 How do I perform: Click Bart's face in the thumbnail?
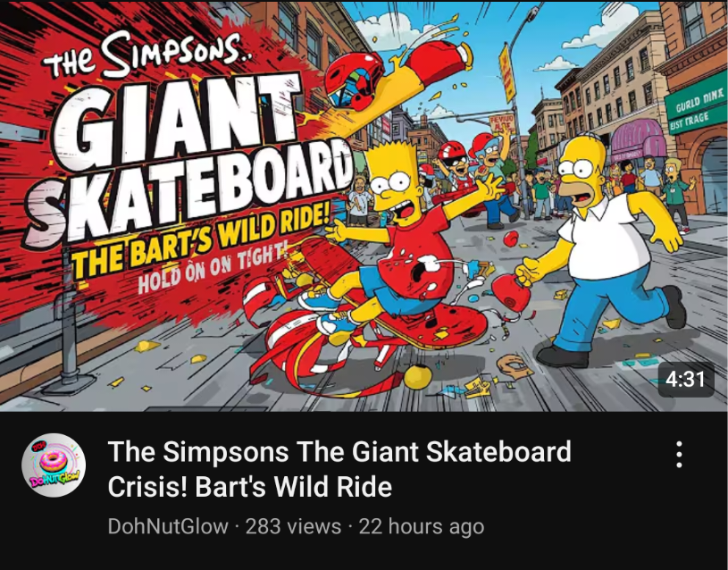pos(396,189)
